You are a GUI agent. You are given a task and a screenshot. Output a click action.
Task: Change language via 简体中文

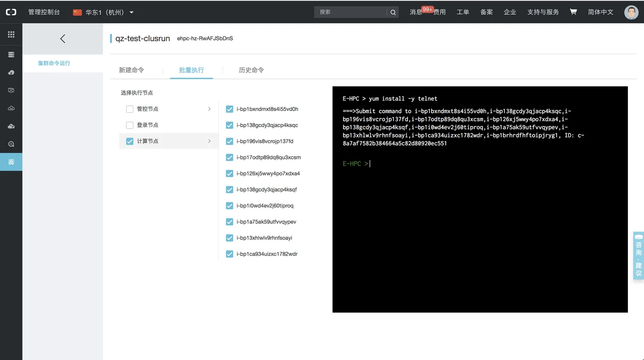(601, 12)
